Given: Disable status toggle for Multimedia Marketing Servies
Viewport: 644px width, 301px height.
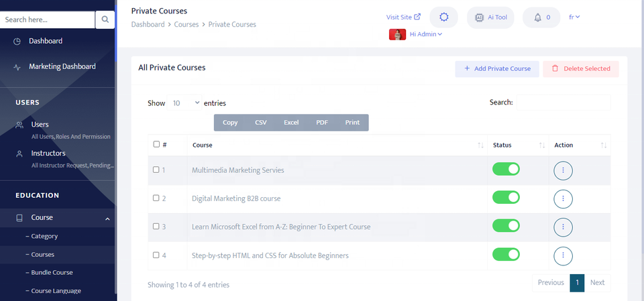Looking at the screenshot, I should [x=506, y=170].
